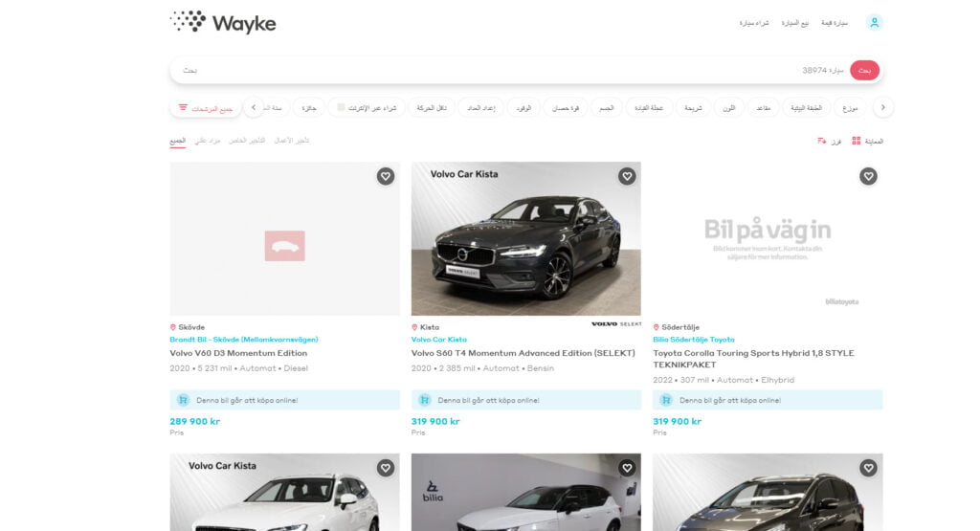Open Volvo Car Kista dealer link
The width and height of the screenshot is (980, 531).
click(x=438, y=340)
